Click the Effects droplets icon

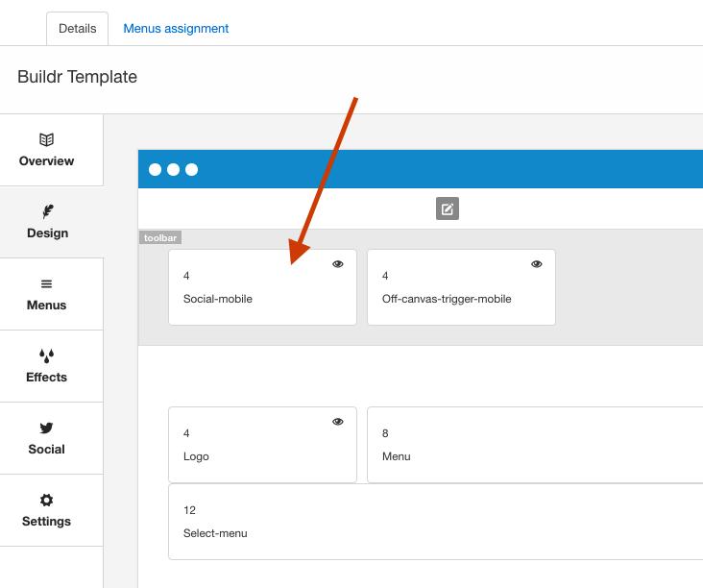pyautogui.click(x=47, y=356)
